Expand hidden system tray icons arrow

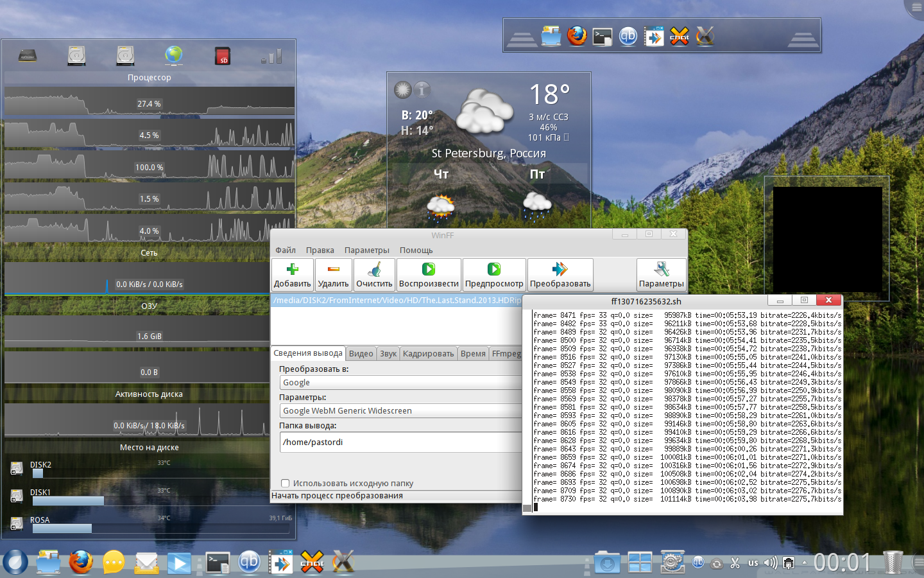point(804,563)
